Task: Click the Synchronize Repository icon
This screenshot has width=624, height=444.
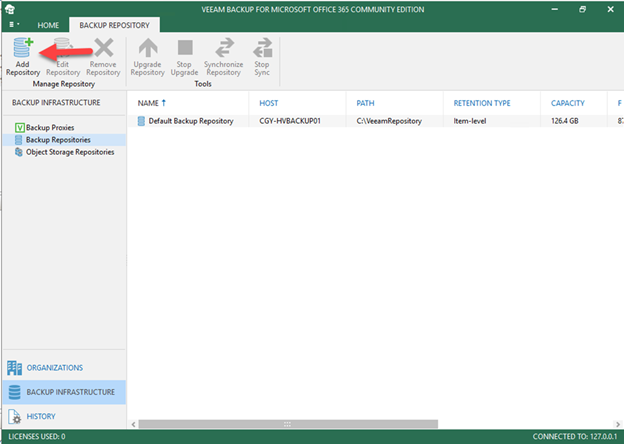Action: coord(224,48)
